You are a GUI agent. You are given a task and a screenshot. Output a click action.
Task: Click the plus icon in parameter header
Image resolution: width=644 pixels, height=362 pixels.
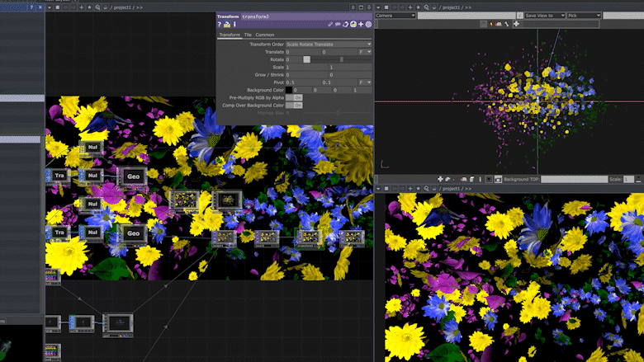(x=360, y=24)
